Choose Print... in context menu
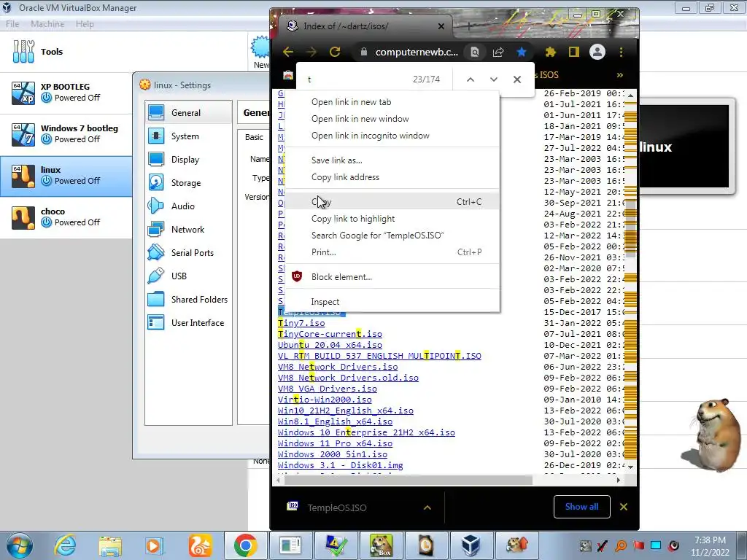The height and width of the screenshot is (560, 747). [392, 252]
